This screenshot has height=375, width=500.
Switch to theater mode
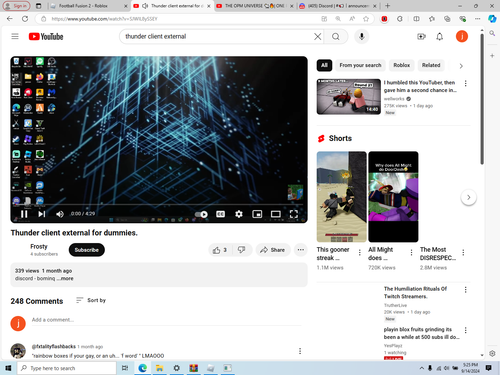click(x=276, y=214)
